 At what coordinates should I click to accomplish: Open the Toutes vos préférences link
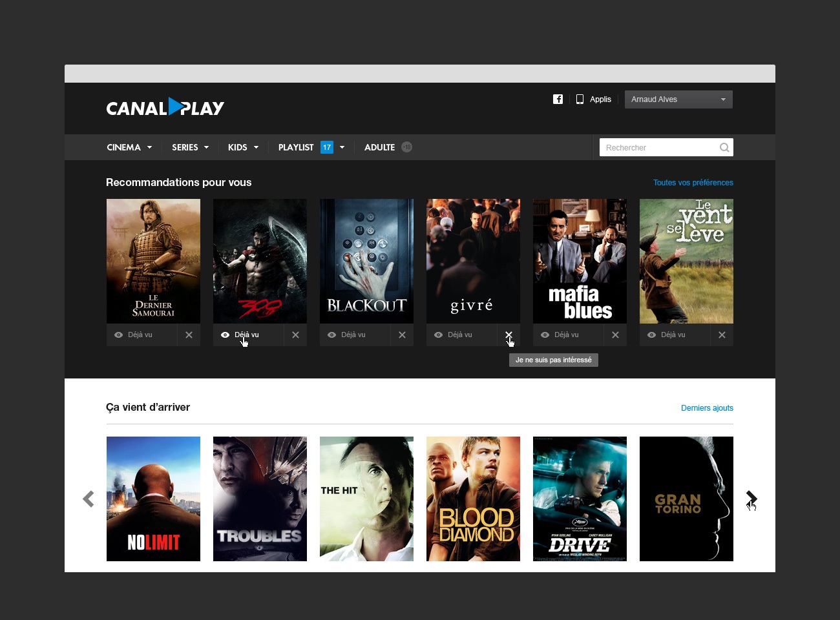(693, 183)
